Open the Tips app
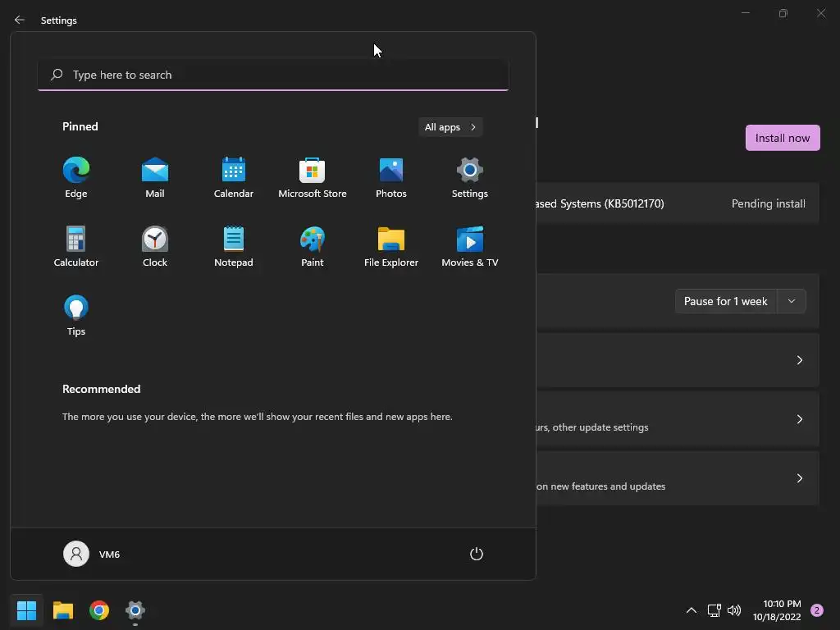840x630 pixels. click(76, 316)
